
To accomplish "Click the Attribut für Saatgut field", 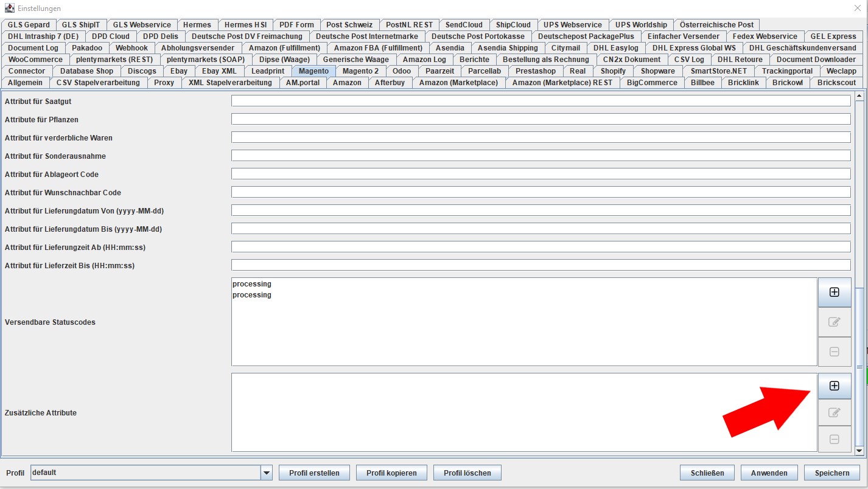I will (x=541, y=101).
